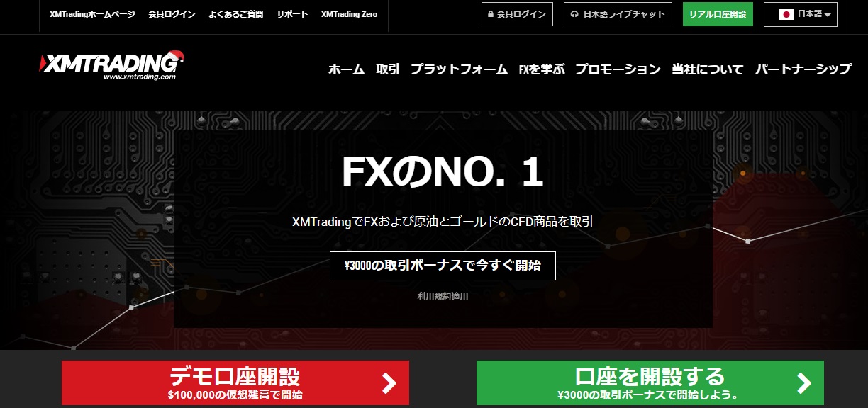The width and height of the screenshot is (868, 408).
Task: Click the arrow on the green open account banner
Action: [803, 383]
